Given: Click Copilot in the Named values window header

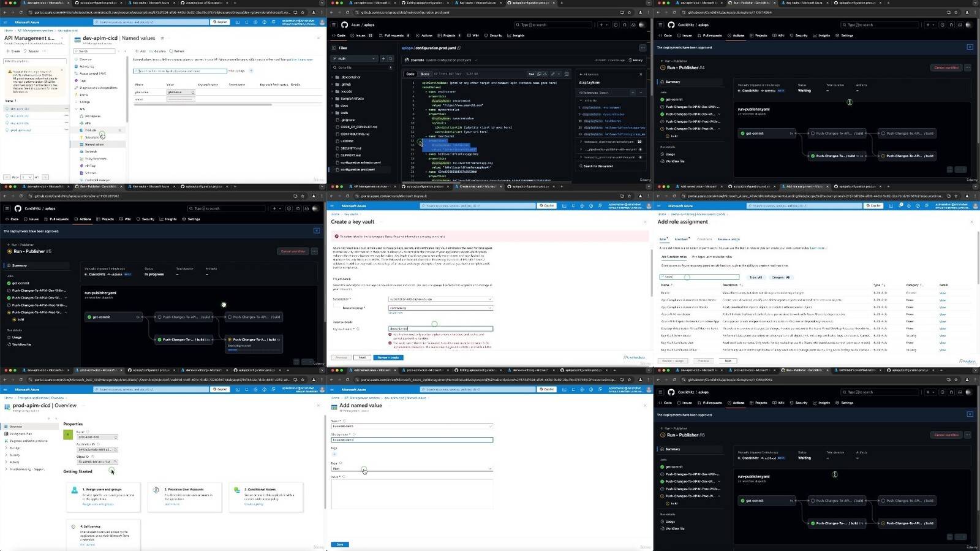Looking at the screenshot, I should tap(221, 22).
